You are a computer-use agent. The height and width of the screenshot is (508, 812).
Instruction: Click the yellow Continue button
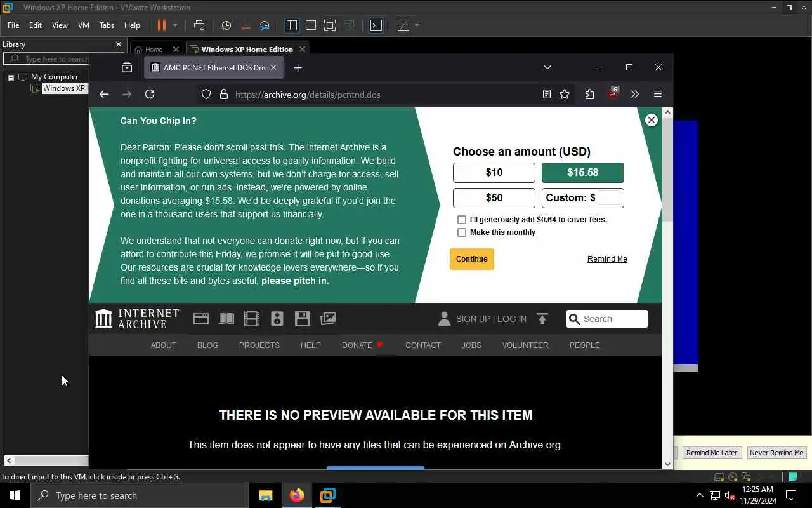pyautogui.click(x=472, y=259)
